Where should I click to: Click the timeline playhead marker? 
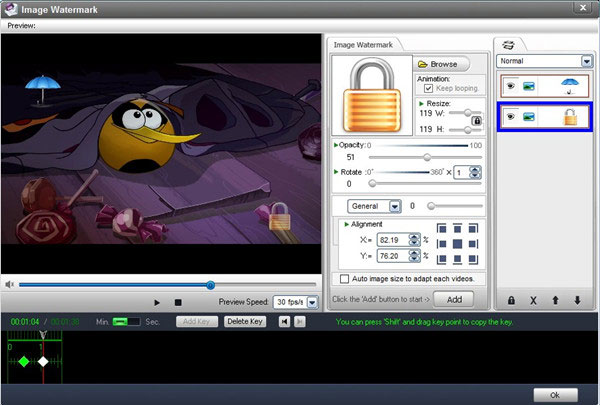43,335
